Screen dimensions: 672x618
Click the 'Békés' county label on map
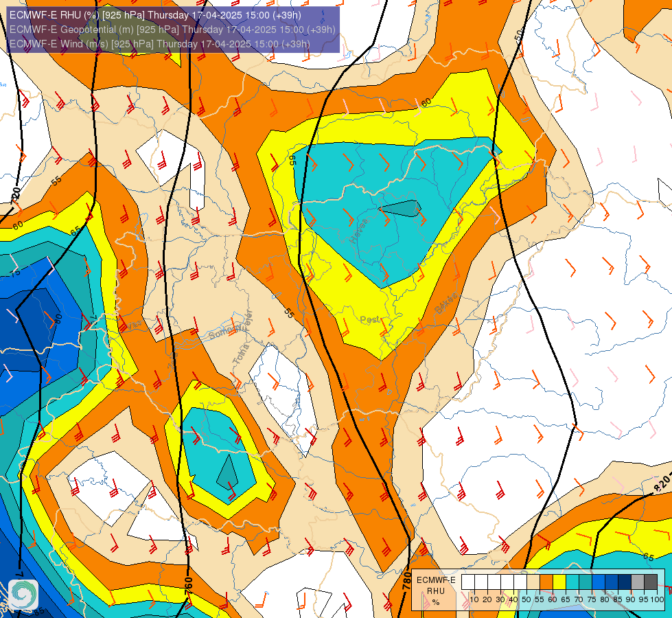pyautogui.click(x=445, y=304)
